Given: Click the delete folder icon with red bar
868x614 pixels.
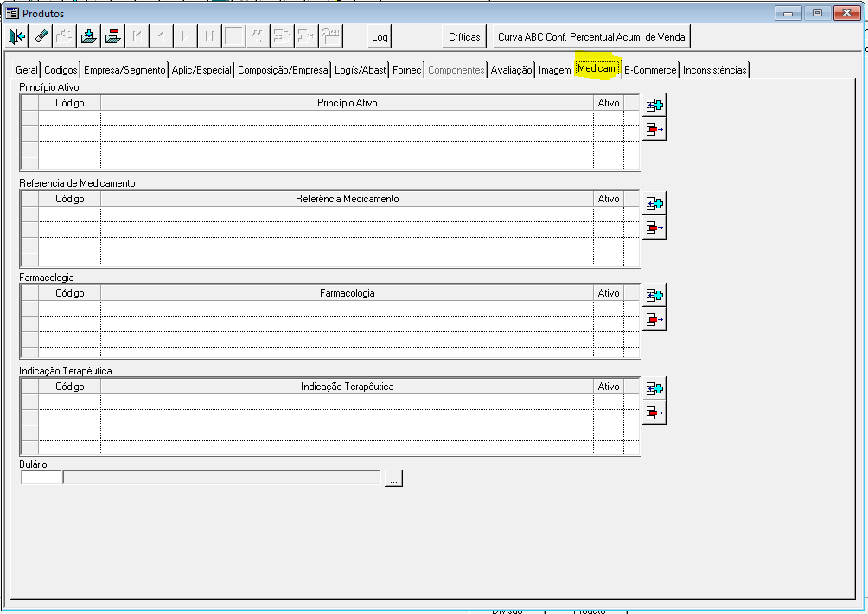Looking at the screenshot, I should click(x=112, y=36).
